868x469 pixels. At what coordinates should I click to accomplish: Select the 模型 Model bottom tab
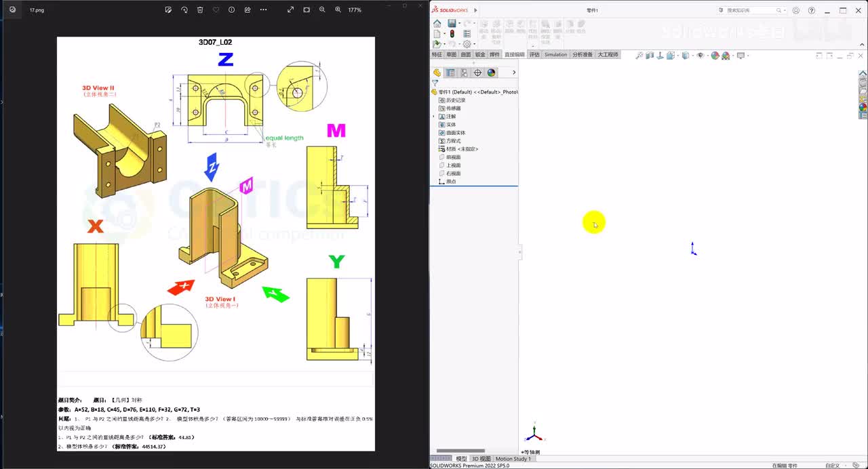461,459
